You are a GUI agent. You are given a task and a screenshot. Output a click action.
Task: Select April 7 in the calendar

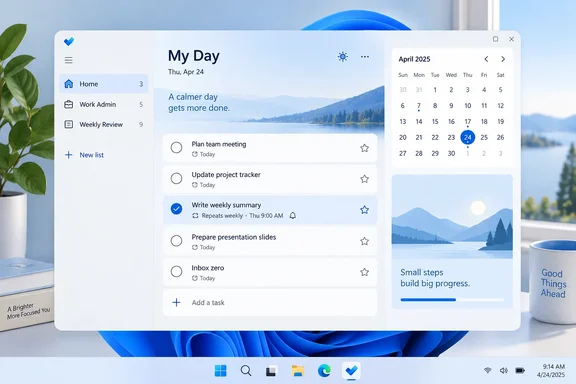point(419,106)
